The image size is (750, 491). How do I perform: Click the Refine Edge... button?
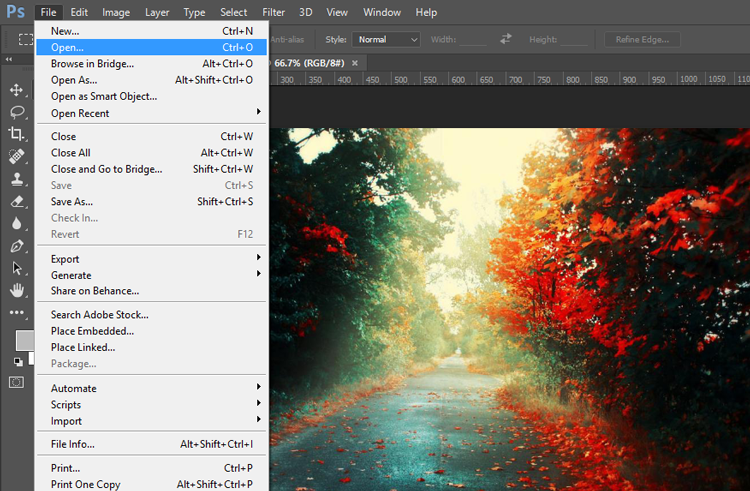pyautogui.click(x=643, y=39)
